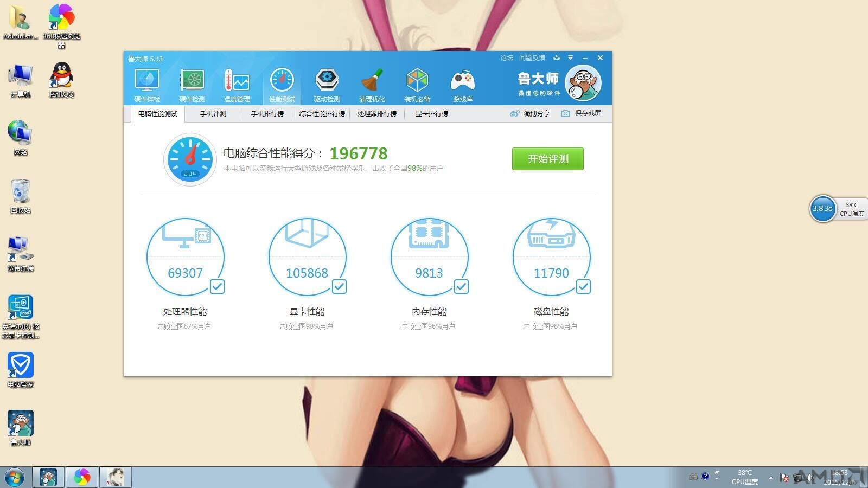This screenshot has height=488, width=868.
Task: Open 鲁大师 desktop shortcut
Action: pyautogui.click(x=21, y=428)
